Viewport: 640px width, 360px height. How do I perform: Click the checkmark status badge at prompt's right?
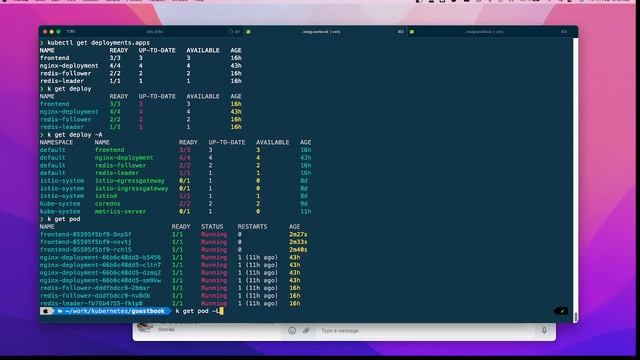coord(561,311)
